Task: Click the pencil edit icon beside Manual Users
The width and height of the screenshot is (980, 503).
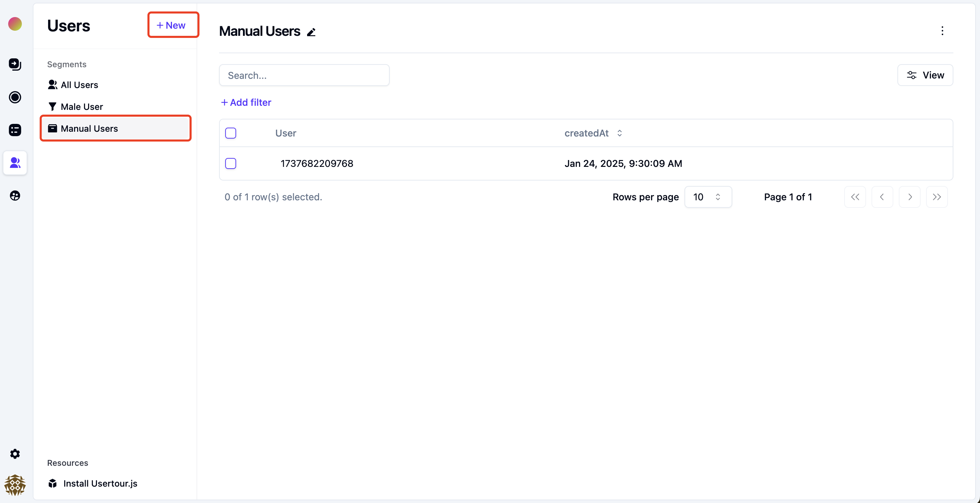Action: pos(311,32)
